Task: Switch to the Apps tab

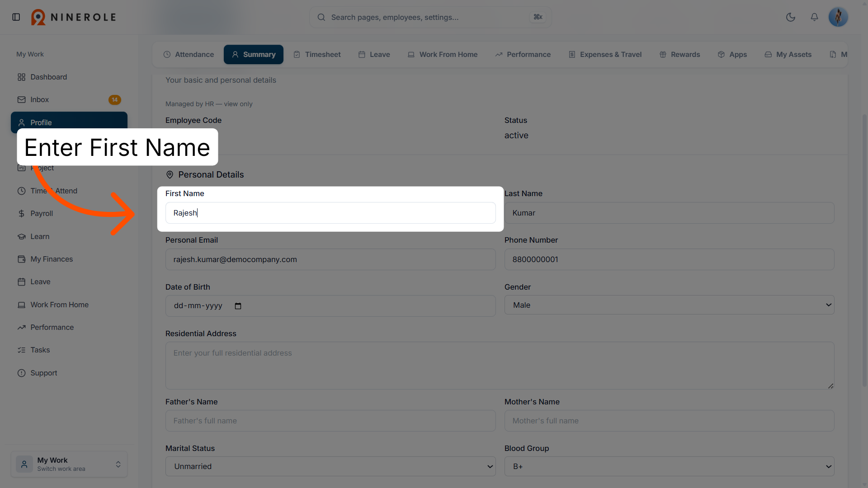Action: coord(732,55)
